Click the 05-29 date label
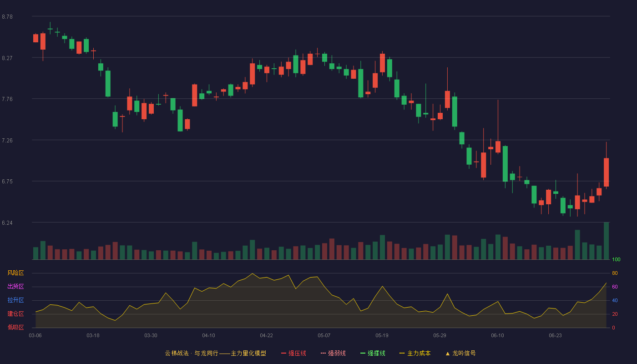 click(440, 335)
